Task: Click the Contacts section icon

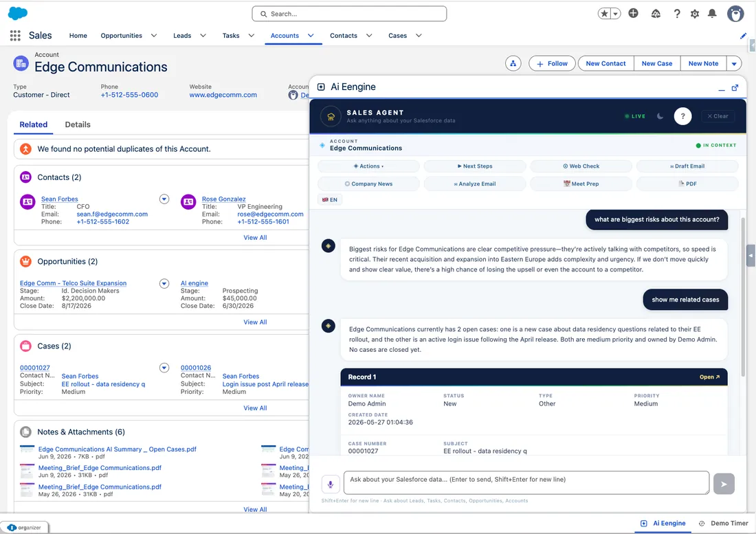Action: (25, 177)
